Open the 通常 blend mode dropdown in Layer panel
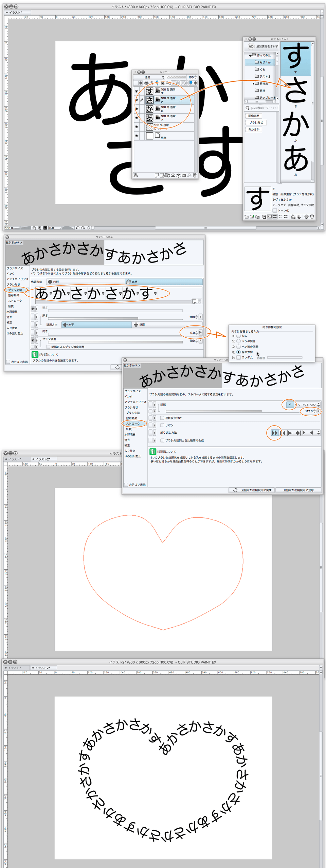Viewport: 326px width, 868px height. 149,77
